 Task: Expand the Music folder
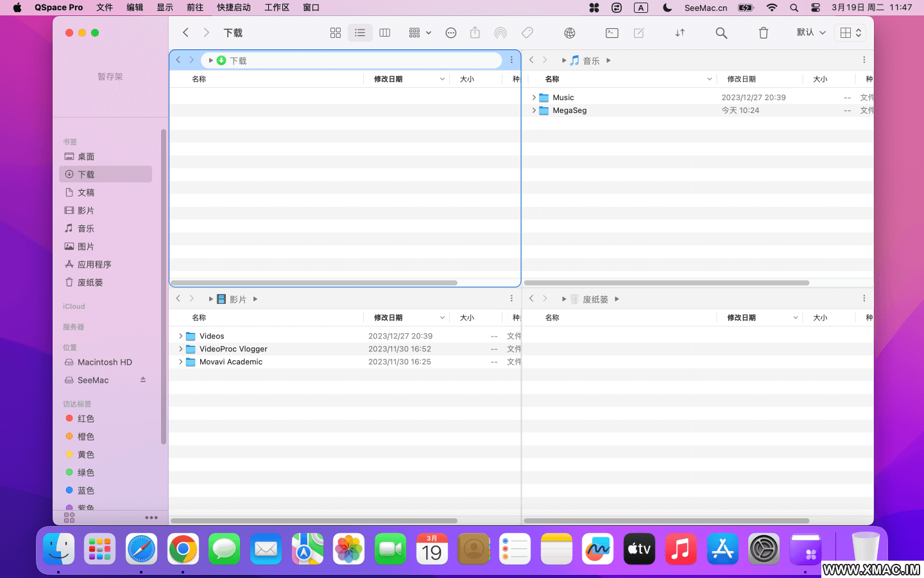pos(534,98)
